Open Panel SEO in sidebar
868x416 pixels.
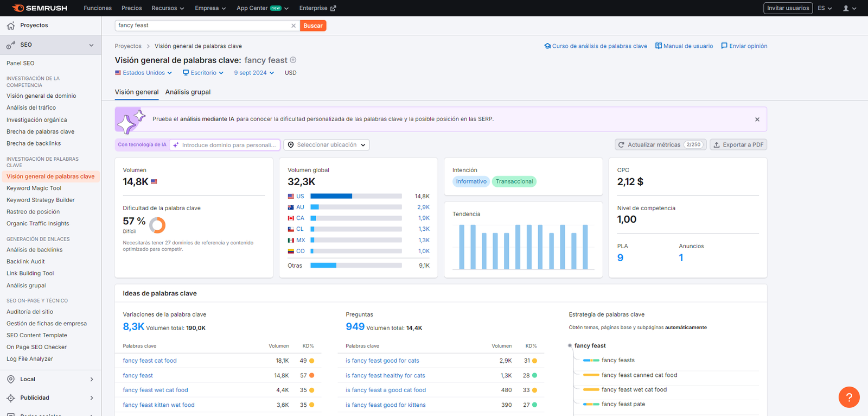[21, 64]
